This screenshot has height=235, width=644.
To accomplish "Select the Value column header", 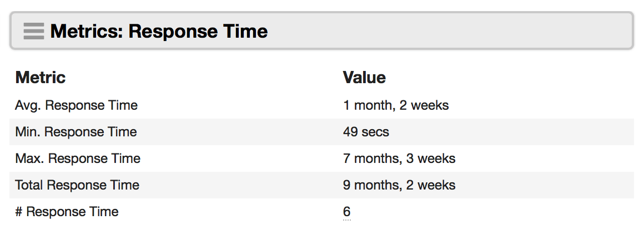I will click(364, 77).
